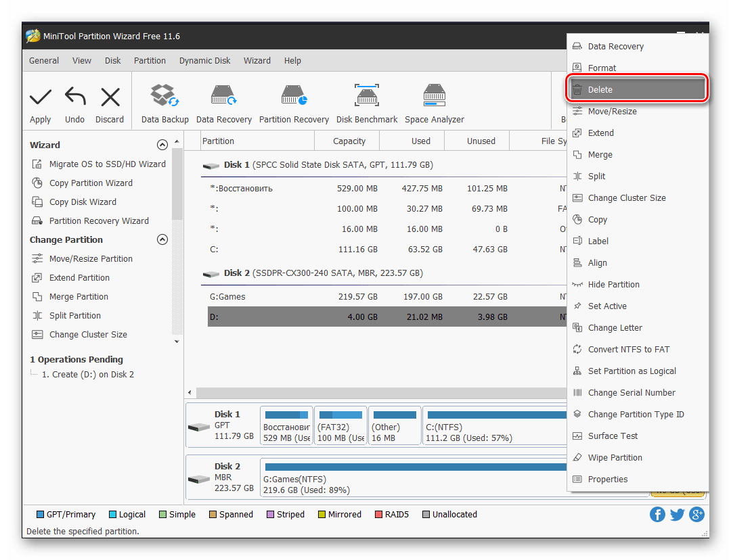Click the Undo arrow icon
731x560 pixels.
pyautogui.click(x=75, y=97)
